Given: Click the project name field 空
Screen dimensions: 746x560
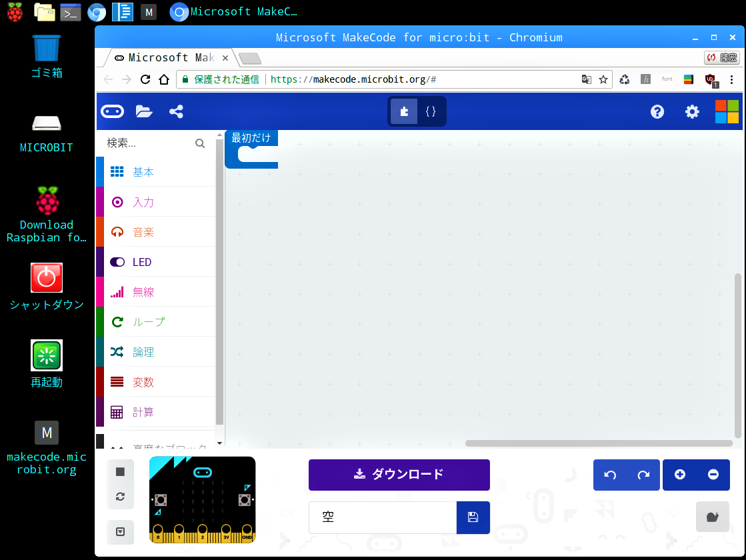Looking at the screenshot, I should click(x=383, y=517).
